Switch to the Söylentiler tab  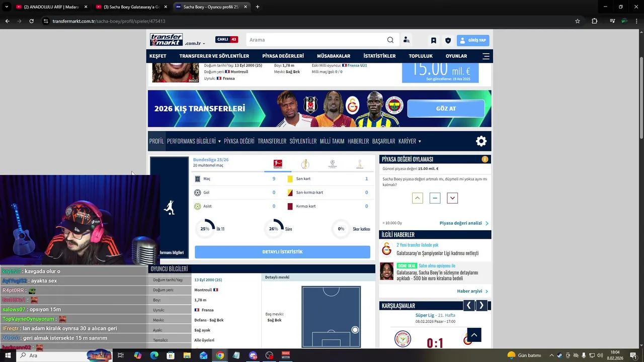[303, 141]
